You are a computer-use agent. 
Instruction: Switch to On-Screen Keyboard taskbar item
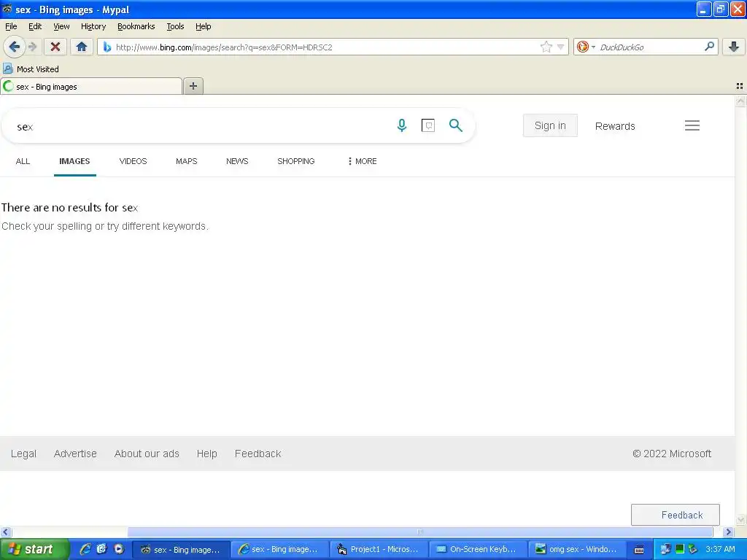tap(478, 549)
